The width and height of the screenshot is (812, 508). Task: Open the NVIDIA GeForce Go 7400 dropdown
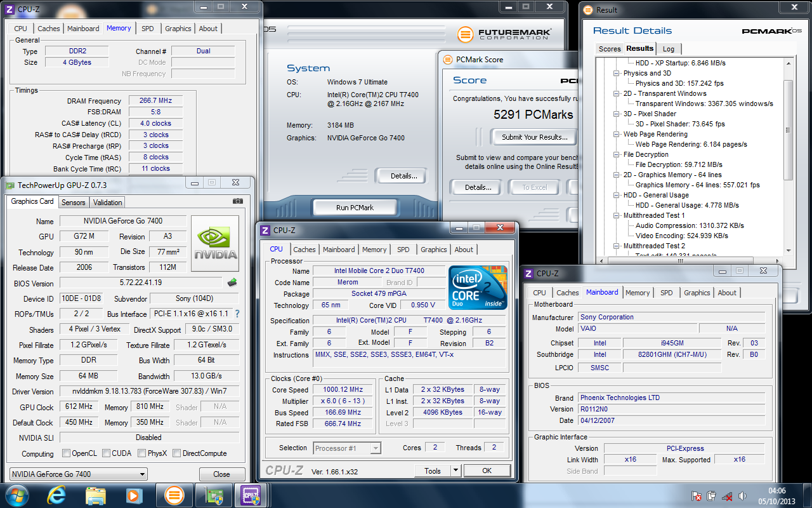[x=79, y=474]
